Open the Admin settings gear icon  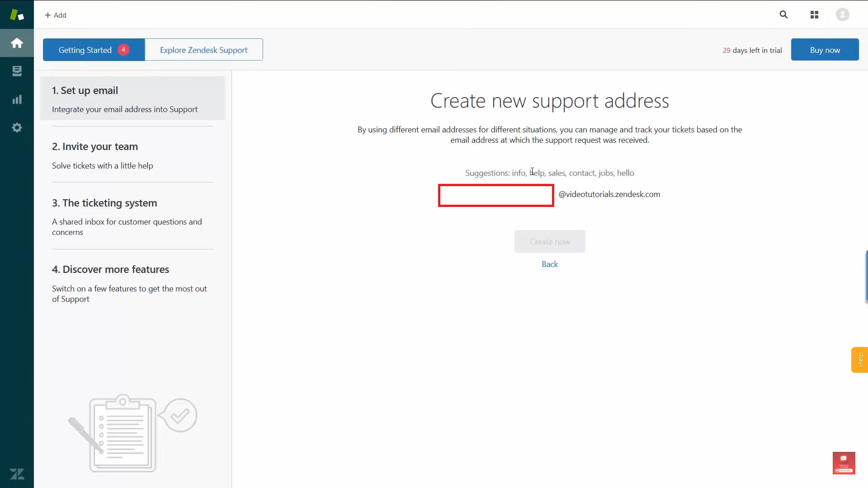point(17,127)
